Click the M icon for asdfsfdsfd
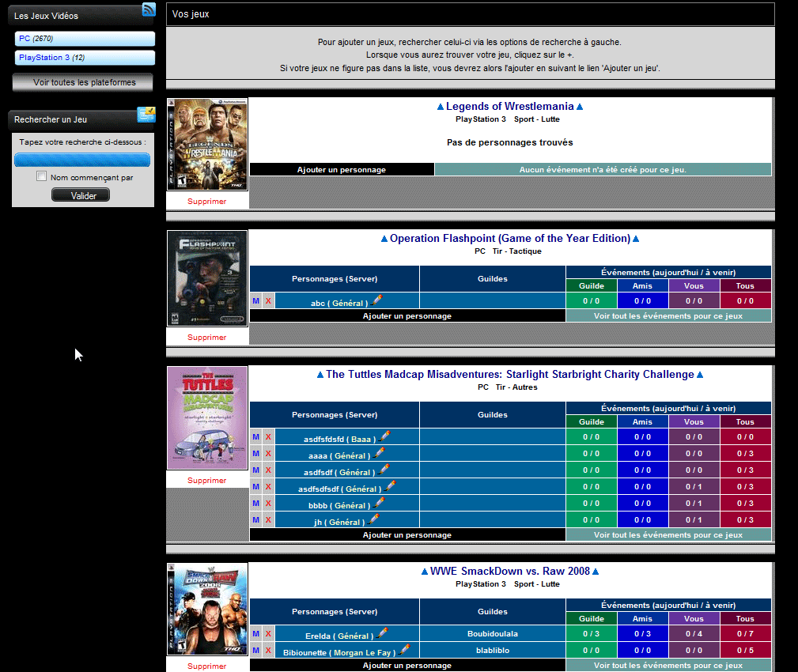The width and height of the screenshot is (798, 672). coord(256,436)
